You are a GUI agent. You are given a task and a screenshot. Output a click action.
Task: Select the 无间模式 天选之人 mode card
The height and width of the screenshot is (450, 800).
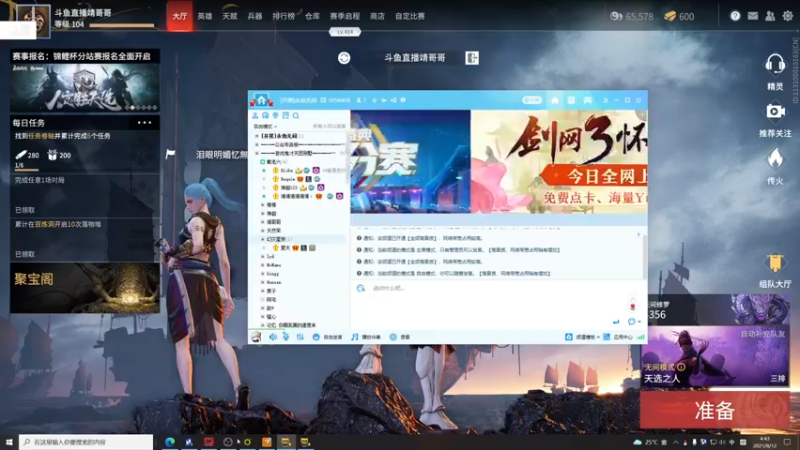715,357
